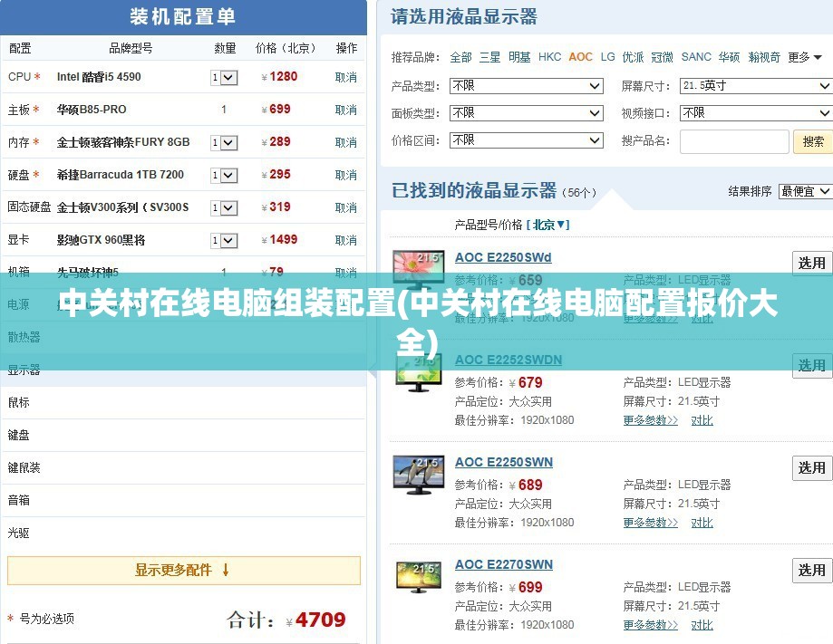This screenshot has height=644, width=833.
Task: Open the 价格区间 dropdown
Action: click(x=526, y=140)
